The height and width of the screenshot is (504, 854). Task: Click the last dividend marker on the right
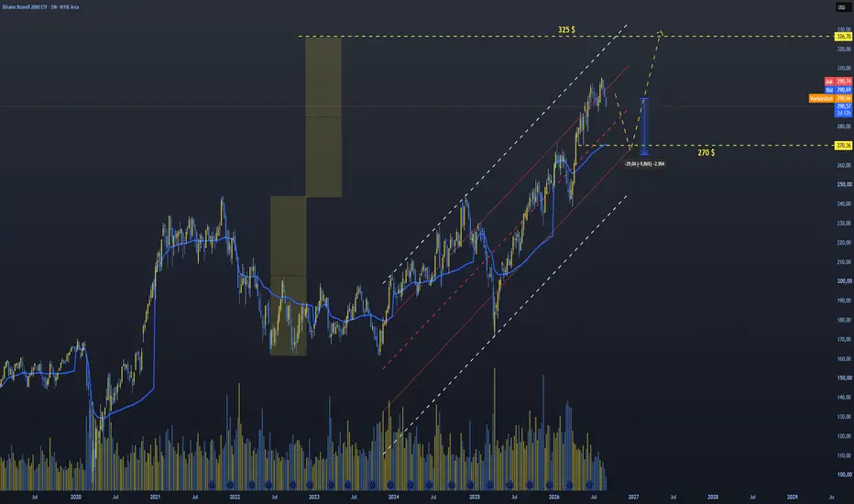pos(590,485)
